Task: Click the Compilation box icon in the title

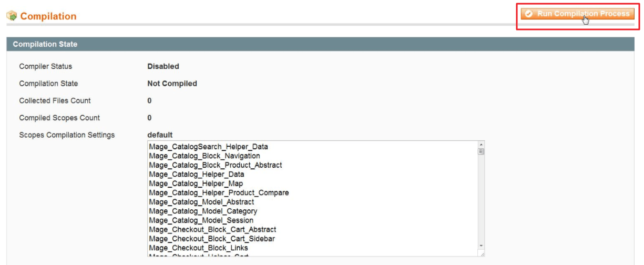Action: tap(12, 16)
